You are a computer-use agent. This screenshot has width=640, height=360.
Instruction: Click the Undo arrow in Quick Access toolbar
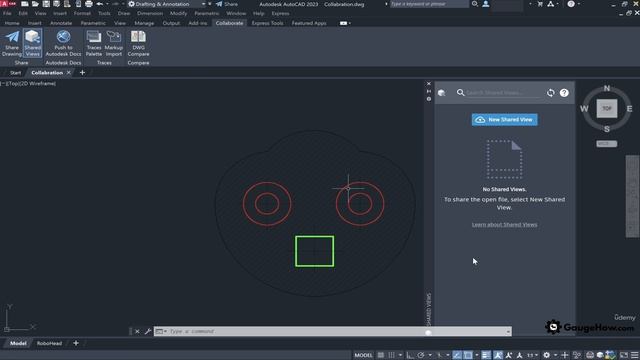[x=100, y=4]
